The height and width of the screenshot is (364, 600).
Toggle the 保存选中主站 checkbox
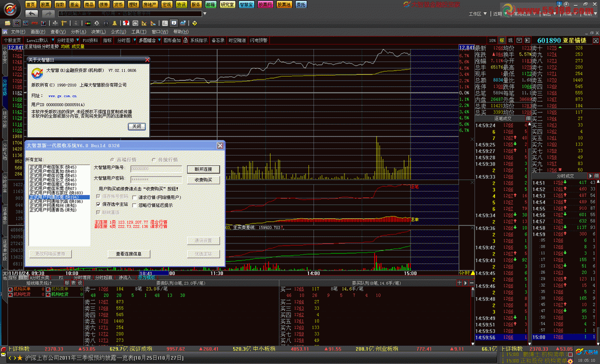(98, 204)
